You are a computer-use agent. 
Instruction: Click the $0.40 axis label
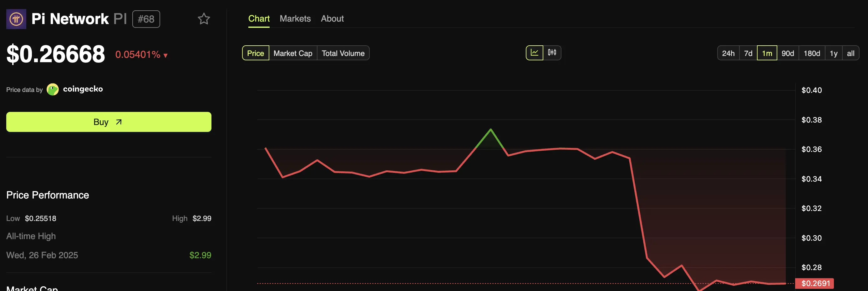811,90
